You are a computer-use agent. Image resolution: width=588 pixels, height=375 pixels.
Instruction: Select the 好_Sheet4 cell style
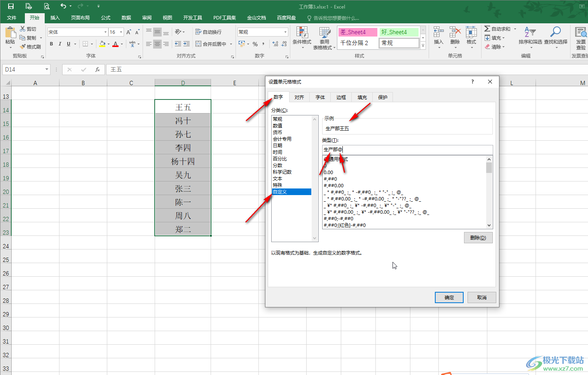click(399, 32)
